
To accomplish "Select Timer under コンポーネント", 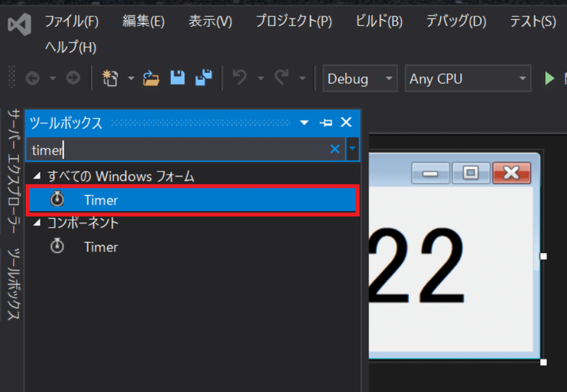I will [192, 247].
